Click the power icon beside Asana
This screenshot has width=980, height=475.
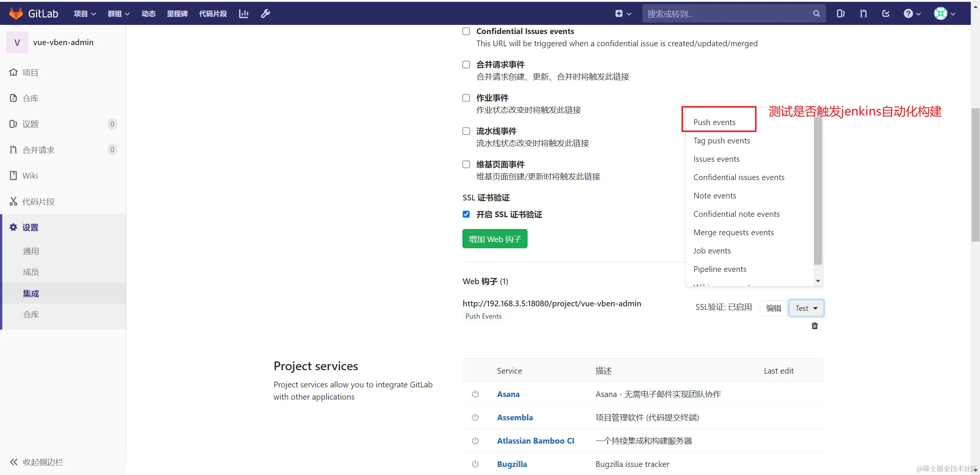click(475, 394)
